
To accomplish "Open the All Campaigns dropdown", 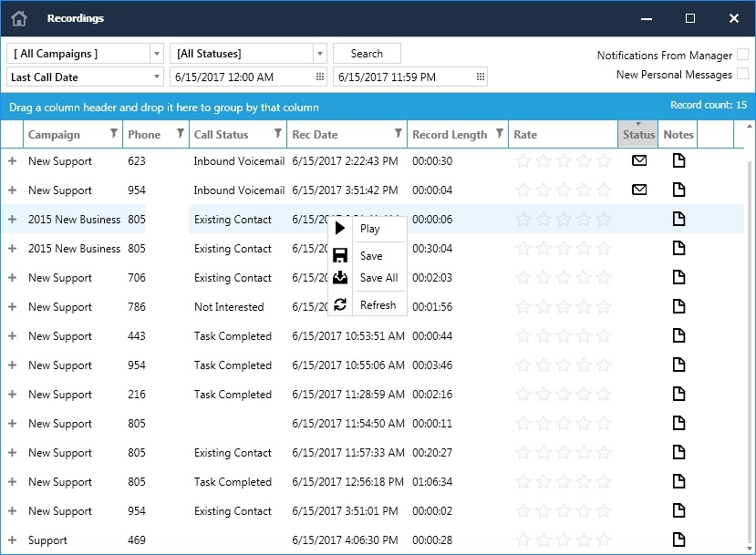I will click(x=157, y=54).
